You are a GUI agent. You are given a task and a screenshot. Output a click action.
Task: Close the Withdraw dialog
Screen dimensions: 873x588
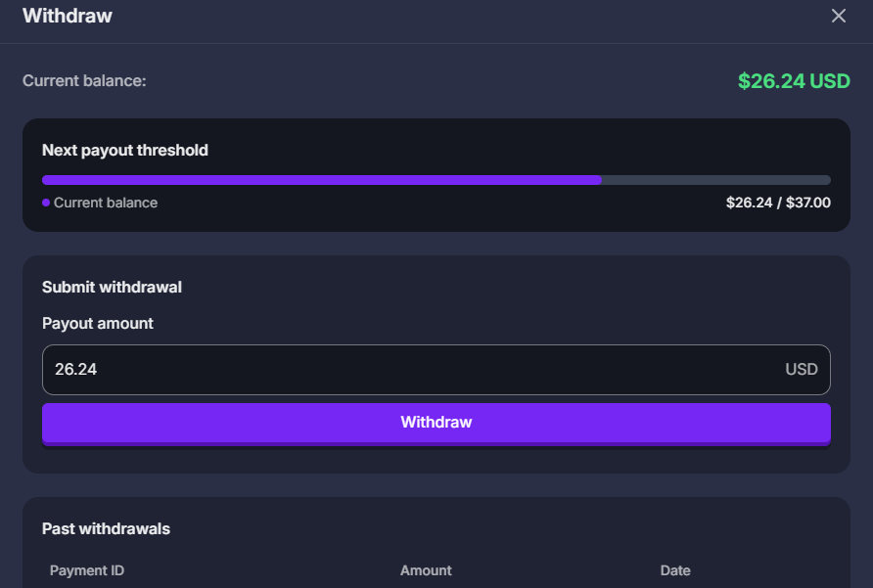pyautogui.click(x=839, y=16)
